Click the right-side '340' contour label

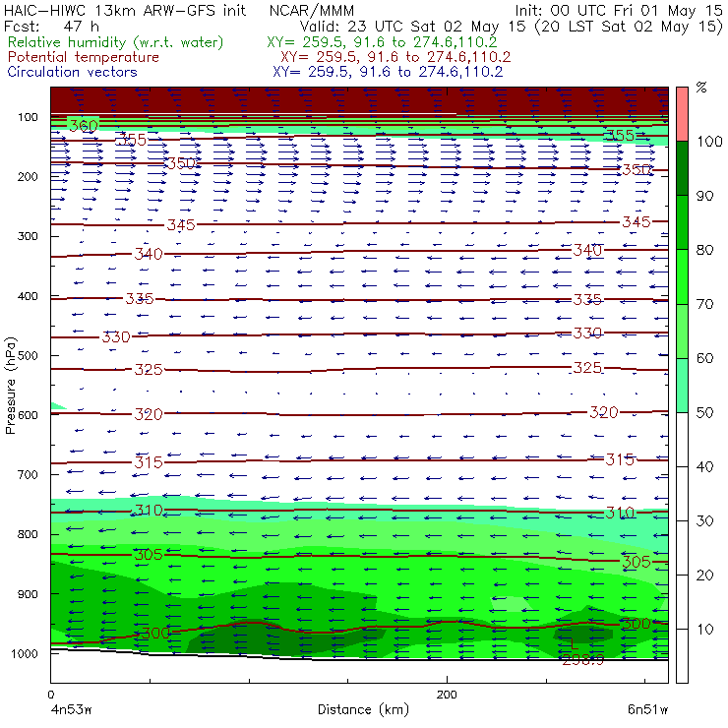pyautogui.click(x=587, y=250)
